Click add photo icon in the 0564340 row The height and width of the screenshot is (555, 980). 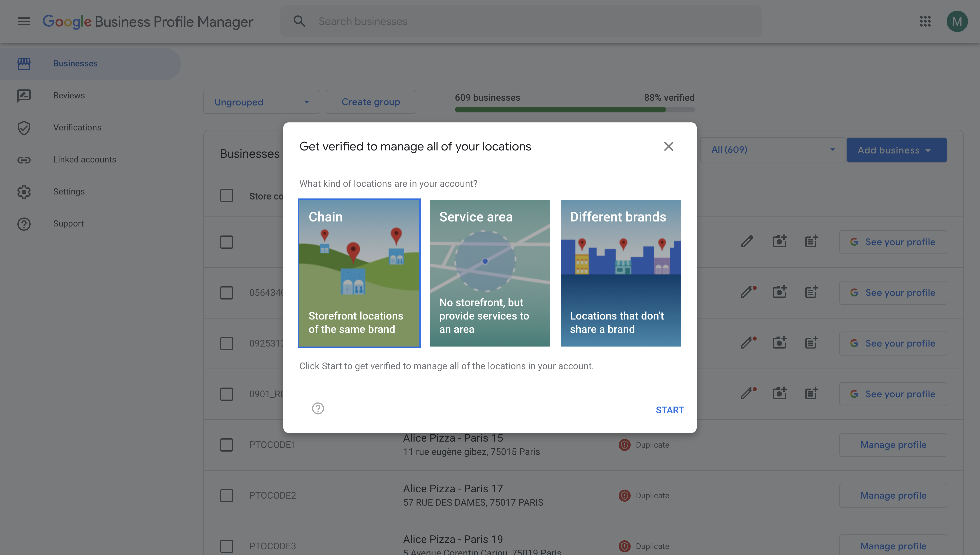coord(779,292)
